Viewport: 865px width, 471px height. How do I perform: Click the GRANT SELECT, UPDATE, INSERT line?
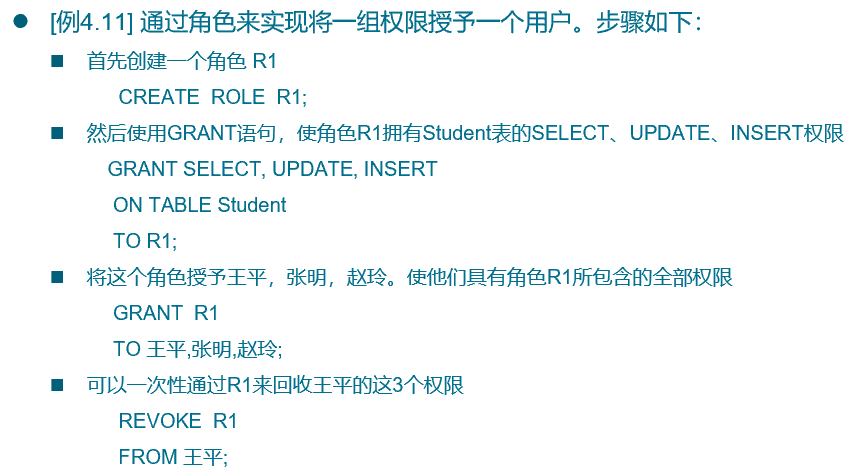pyautogui.click(x=272, y=169)
